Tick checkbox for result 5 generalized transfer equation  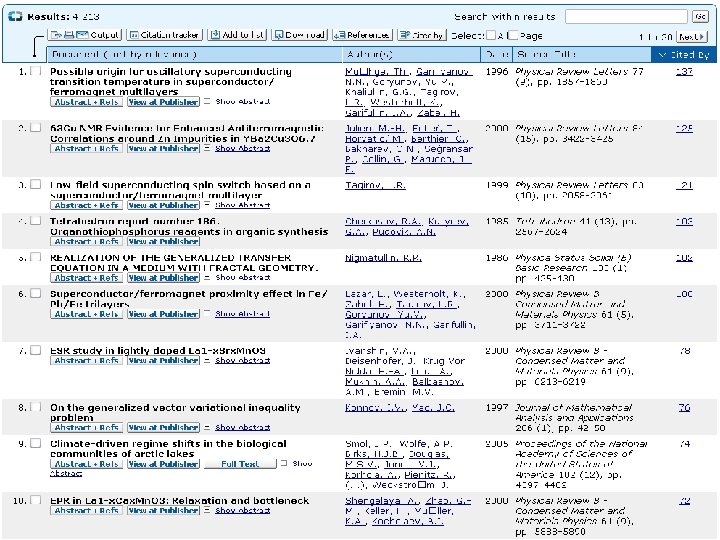coord(35,257)
